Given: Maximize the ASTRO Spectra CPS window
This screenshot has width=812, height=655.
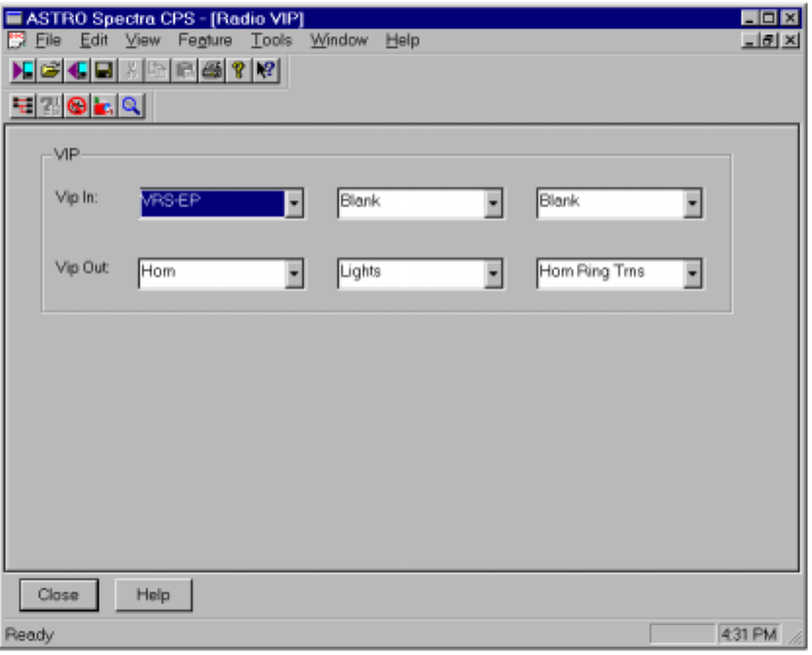Looking at the screenshot, I should pos(769,19).
